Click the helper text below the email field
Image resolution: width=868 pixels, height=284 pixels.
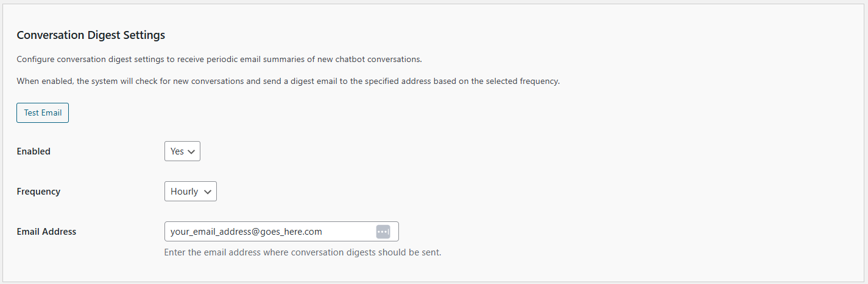(303, 252)
